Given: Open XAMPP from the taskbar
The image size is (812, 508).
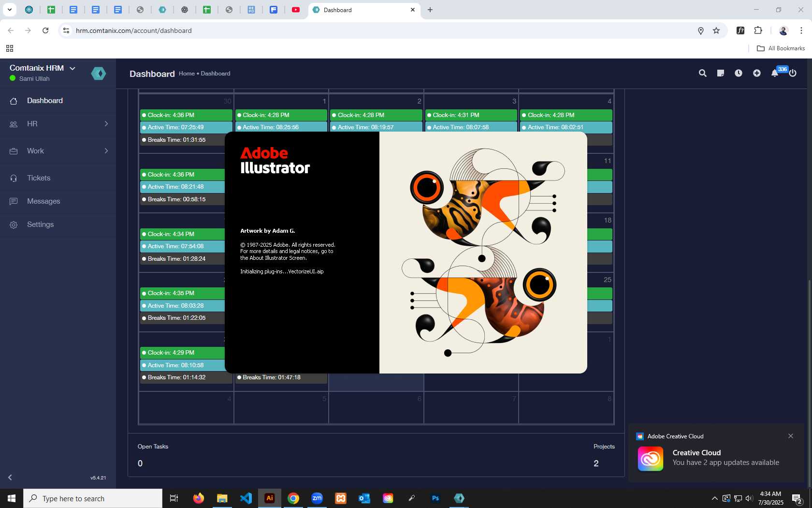Looking at the screenshot, I should 341,498.
